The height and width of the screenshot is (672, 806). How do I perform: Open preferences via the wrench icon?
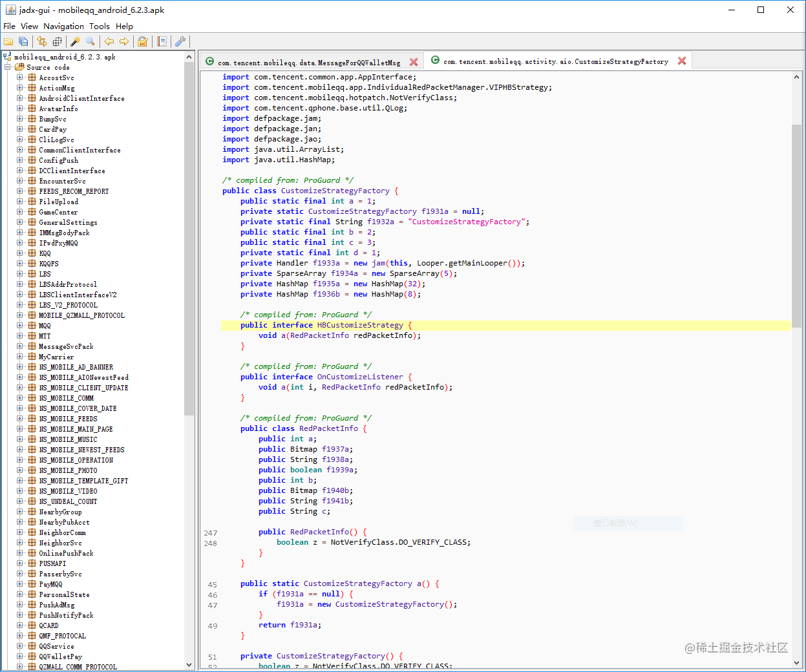pyautogui.click(x=181, y=41)
